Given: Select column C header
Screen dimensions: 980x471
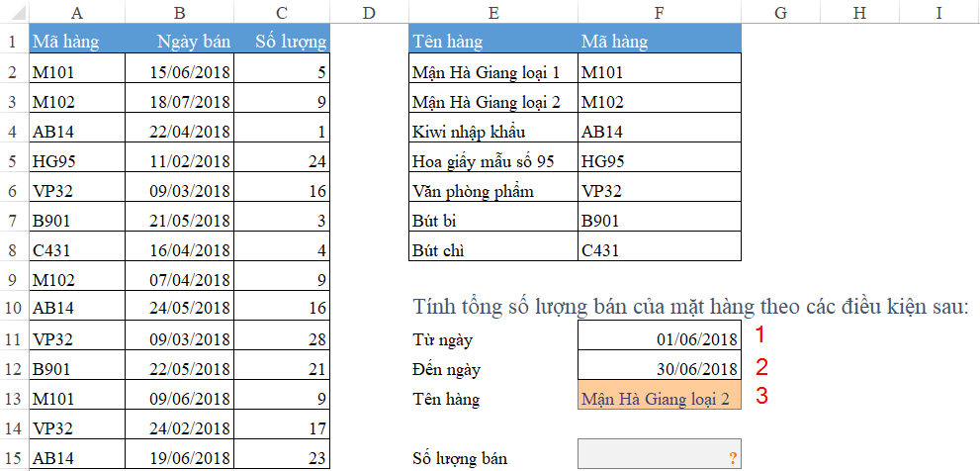Looking at the screenshot, I should 282,13.
